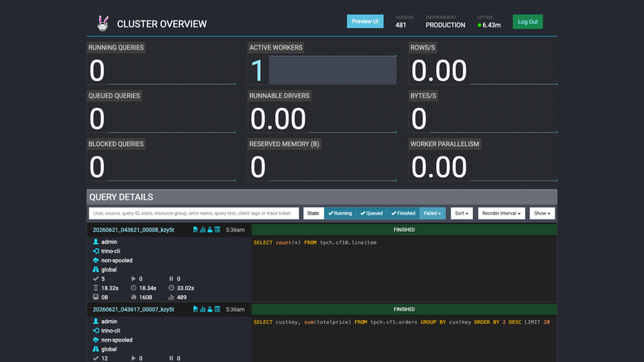Open bar chart icon for query 00007

(203, 309)
